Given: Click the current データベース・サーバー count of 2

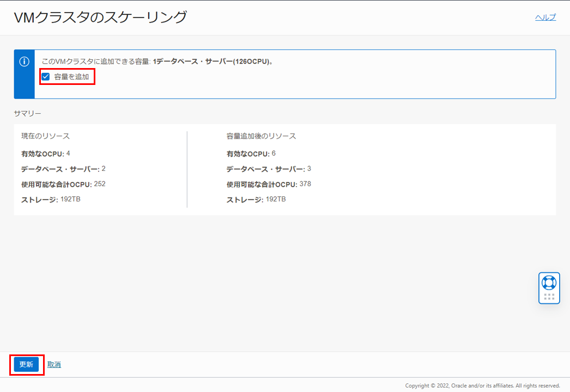Looking at the screenshot, I should (104, 169).
